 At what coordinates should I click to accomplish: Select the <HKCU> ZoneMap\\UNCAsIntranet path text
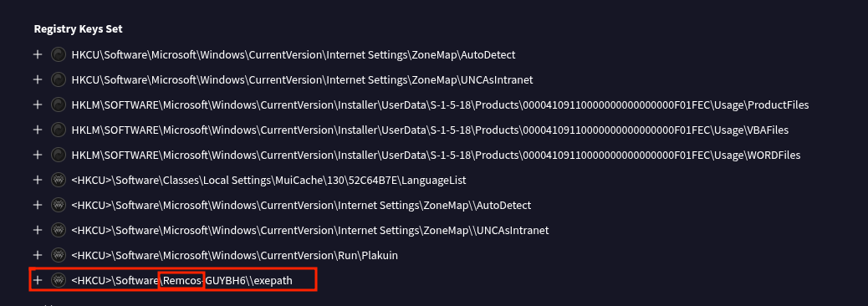[310, 230]
